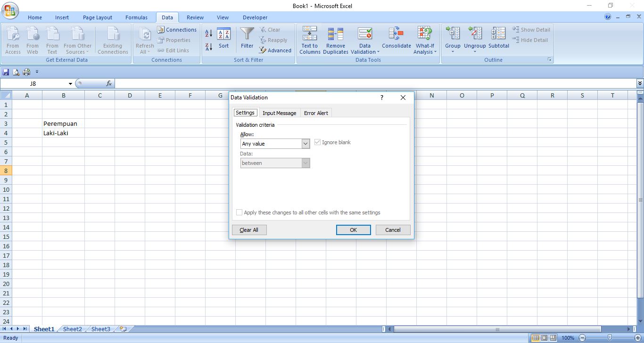This screenshot has height=343, width=644.
Task: Select the From Access import icon
Action: pyautogui.click(x=13, y=40)
